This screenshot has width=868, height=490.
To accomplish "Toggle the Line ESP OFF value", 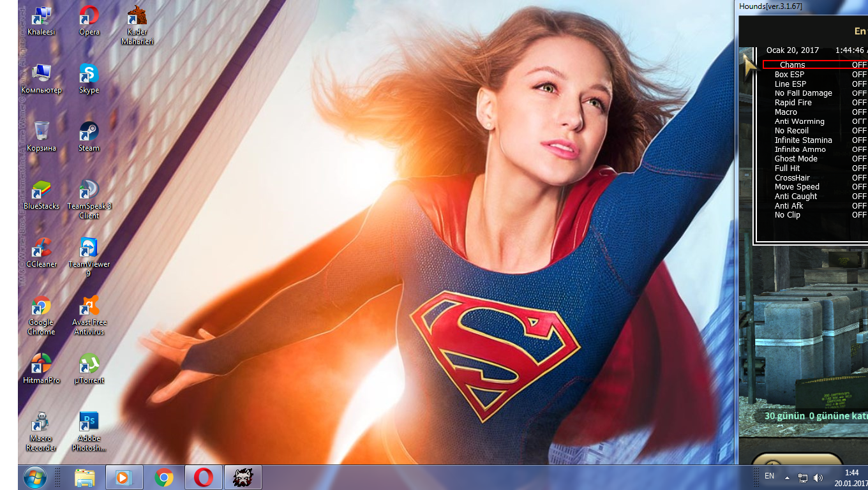I will click(x=860, y=84).
